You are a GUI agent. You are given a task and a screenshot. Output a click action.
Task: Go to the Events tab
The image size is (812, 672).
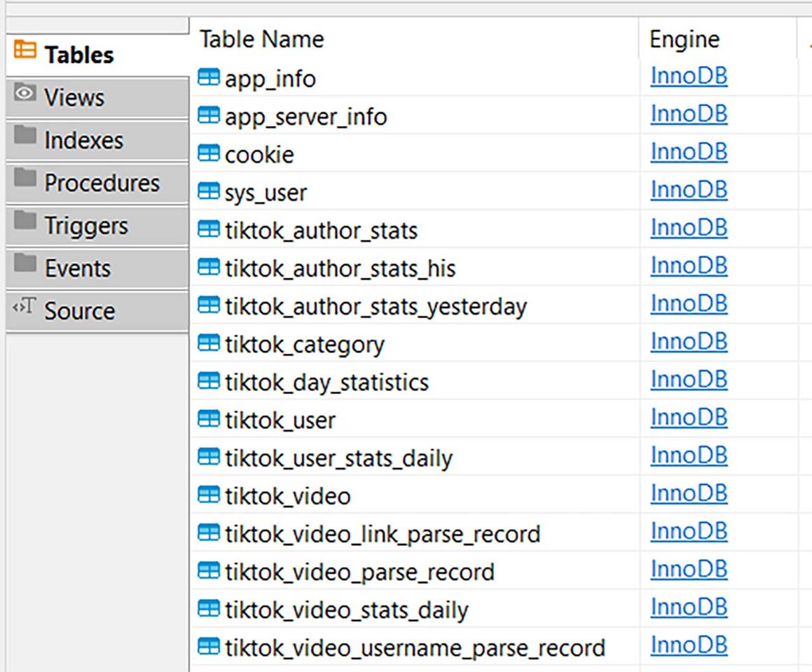coord(77,268)
